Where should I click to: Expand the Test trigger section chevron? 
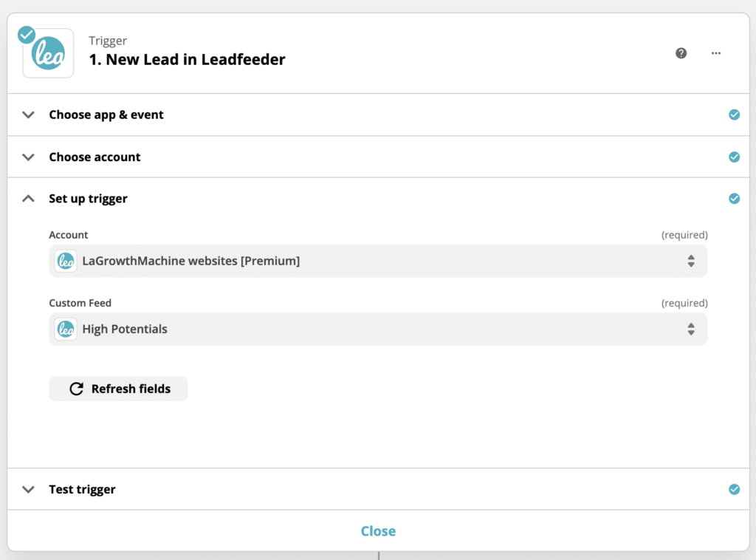click(x=29, y=489)
